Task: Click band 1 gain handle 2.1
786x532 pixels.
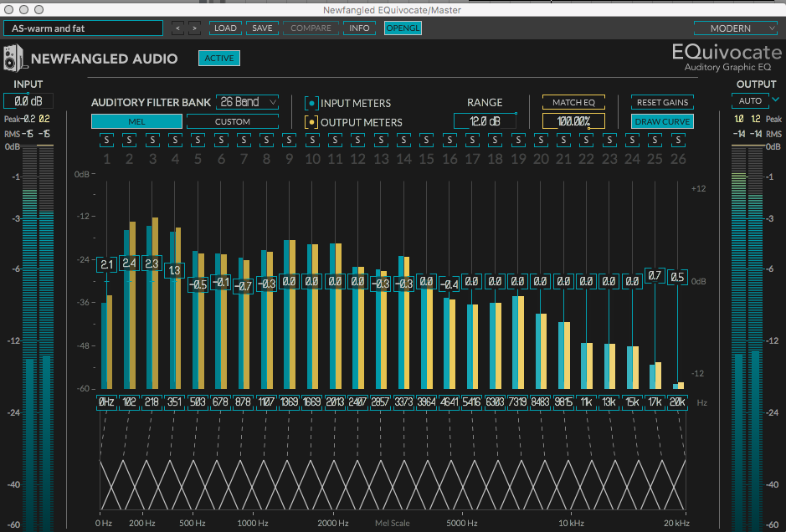Action: (x=107, y=264)
